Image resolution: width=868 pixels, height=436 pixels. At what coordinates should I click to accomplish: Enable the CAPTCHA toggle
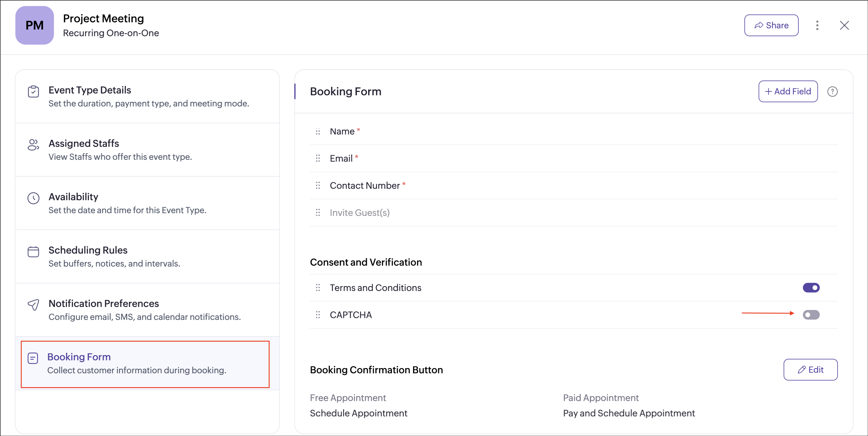point(811,315)
